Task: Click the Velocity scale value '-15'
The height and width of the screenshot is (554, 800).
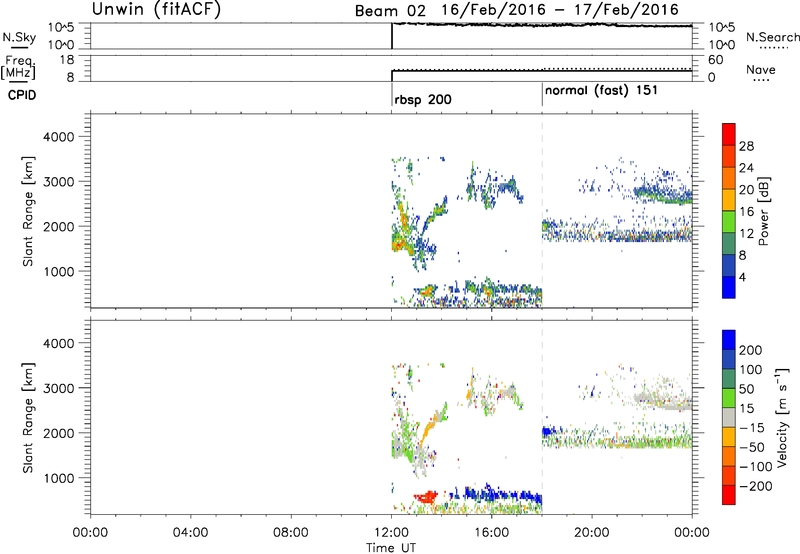Action: (x=751, y=428)
